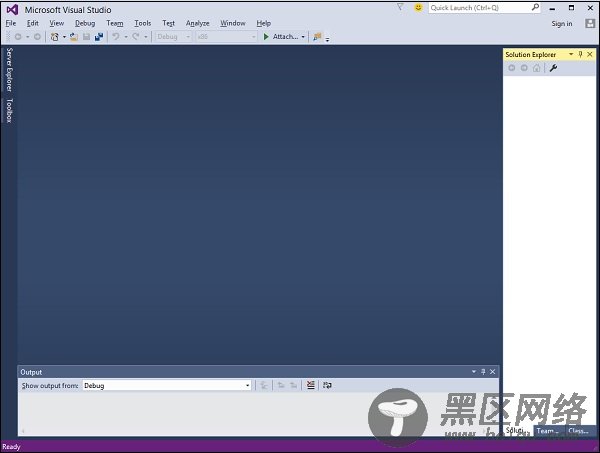600x453 pixels.
Task: Close the Solution Explorer panel
Action: click(x=590, y=54)
